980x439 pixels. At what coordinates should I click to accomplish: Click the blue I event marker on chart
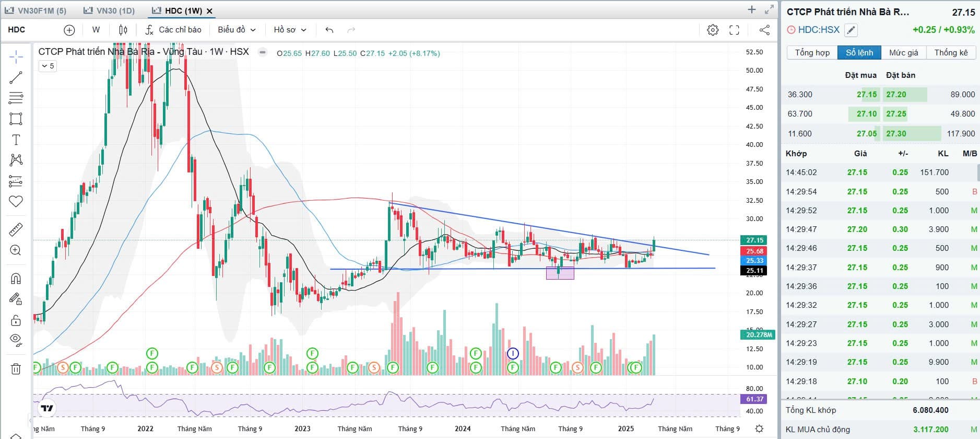coord(513,354)
